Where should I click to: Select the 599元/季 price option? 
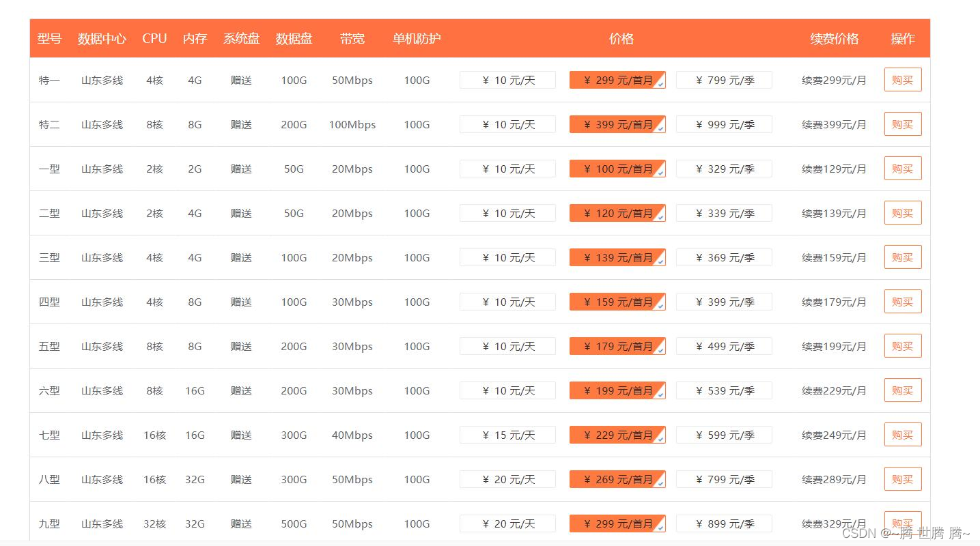click(724, 435)
